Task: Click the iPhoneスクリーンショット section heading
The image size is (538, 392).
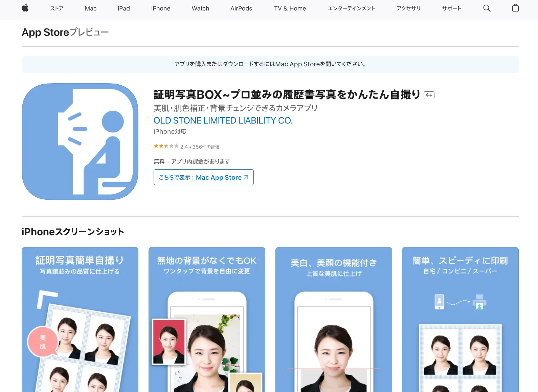Action: click(73, 232)
